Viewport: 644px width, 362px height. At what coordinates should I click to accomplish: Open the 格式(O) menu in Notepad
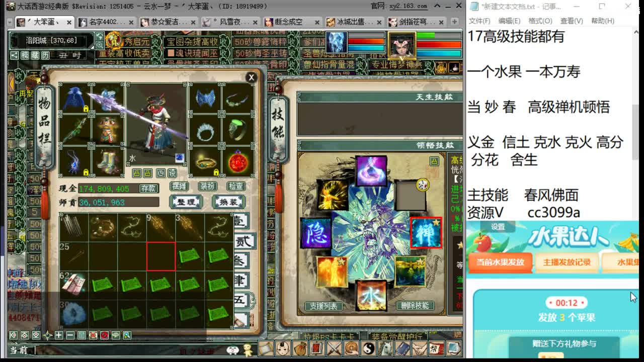pyautogui.click(x=540, y=21)
